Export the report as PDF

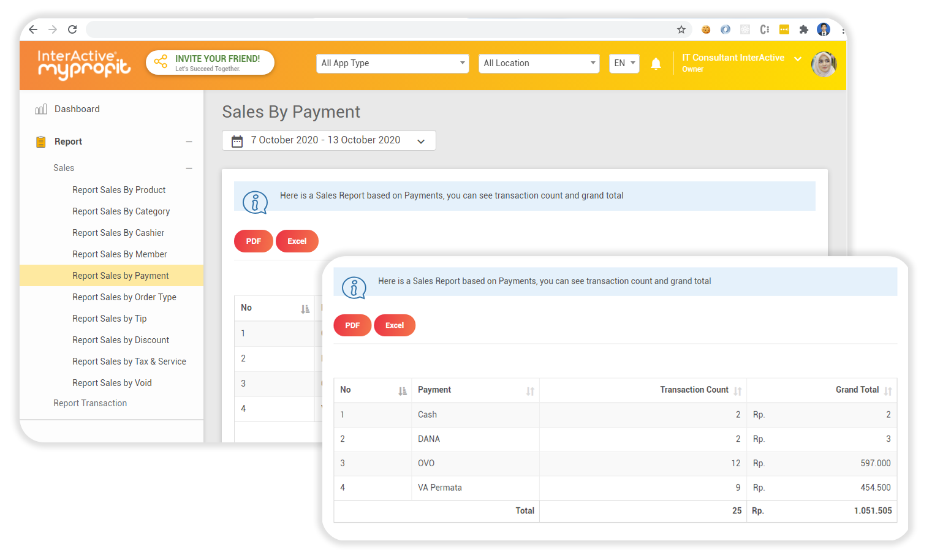pyautogui.click(x=352, y=325)
